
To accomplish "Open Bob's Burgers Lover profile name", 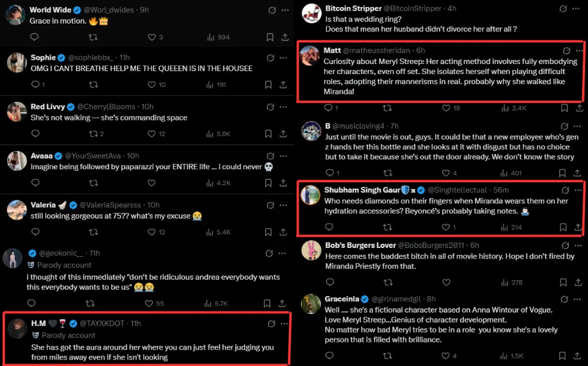I will pyautogui.click(x=360, y=245).
